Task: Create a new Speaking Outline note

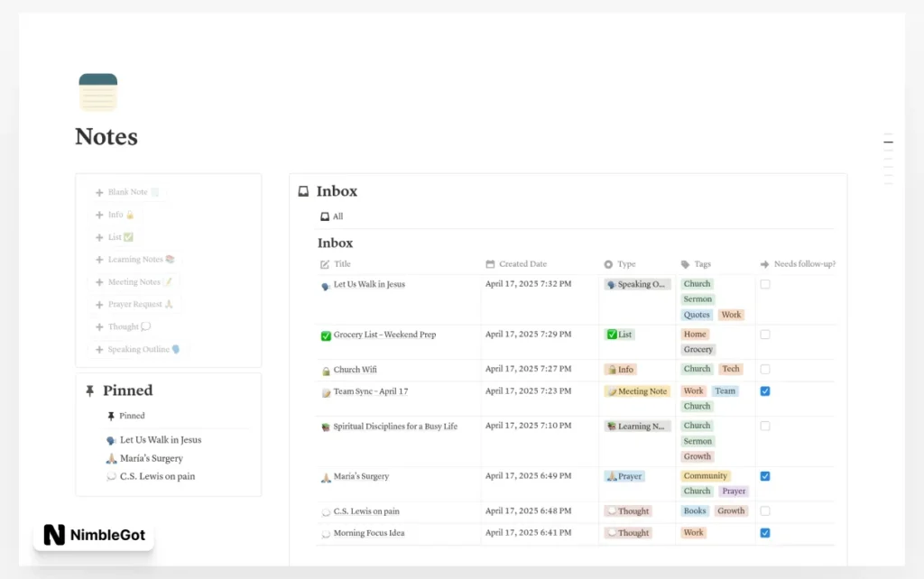Action: (138, 349)
